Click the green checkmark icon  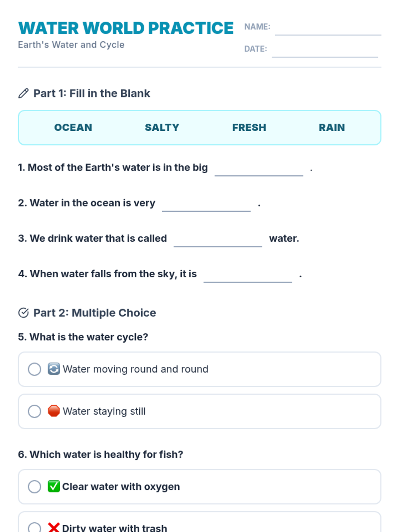(x=54, y=486)
